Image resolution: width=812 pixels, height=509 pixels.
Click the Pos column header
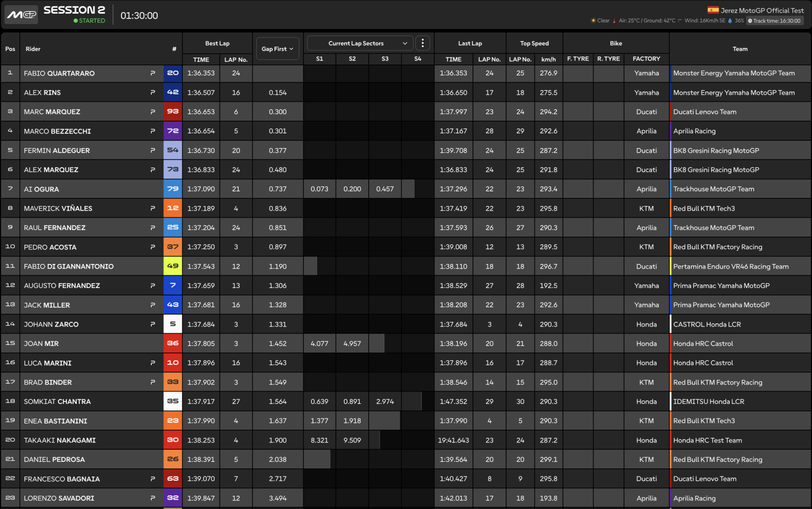tap(10, 49)
